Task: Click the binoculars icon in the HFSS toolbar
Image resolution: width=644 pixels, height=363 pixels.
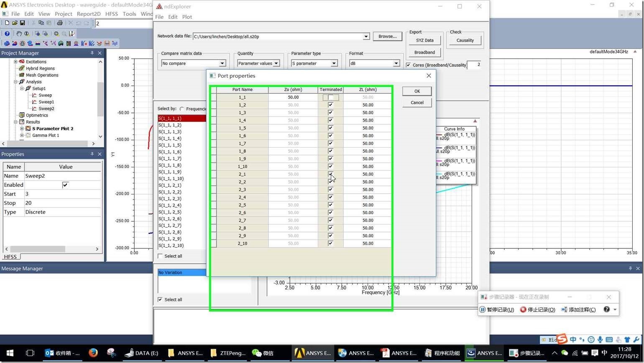Action: [61, 43]
